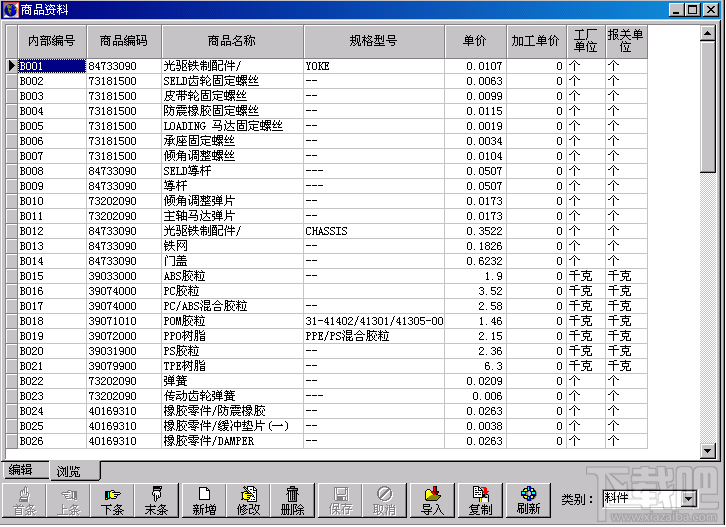
Task: Click the 商品资料 window title icon
Action: click(11, 10)
